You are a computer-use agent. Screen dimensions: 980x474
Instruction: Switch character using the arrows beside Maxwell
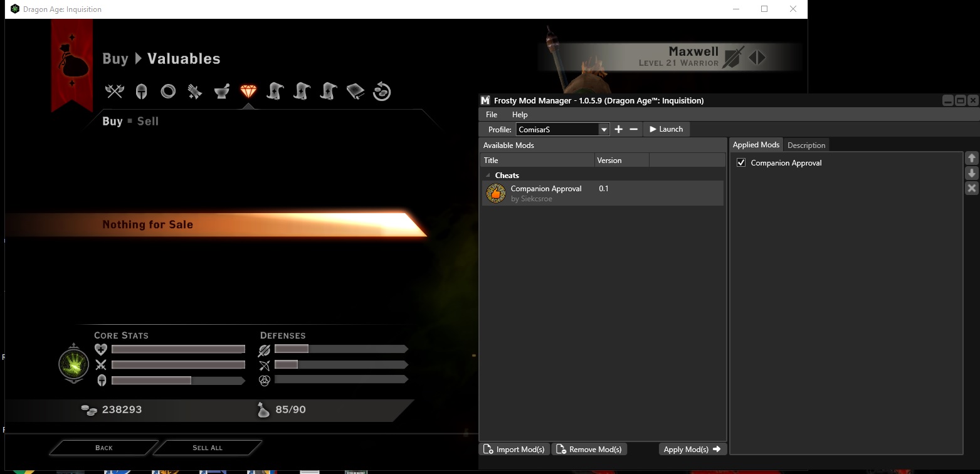click(757, 58)
